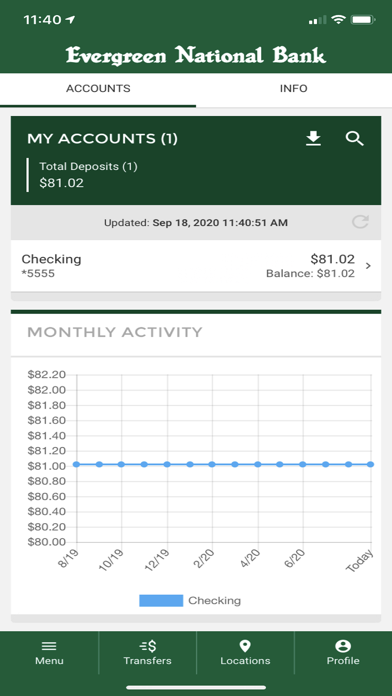Toggle Checking series in chart legend
The height and width of the screenshot is (696, 392).
point(190,601)
